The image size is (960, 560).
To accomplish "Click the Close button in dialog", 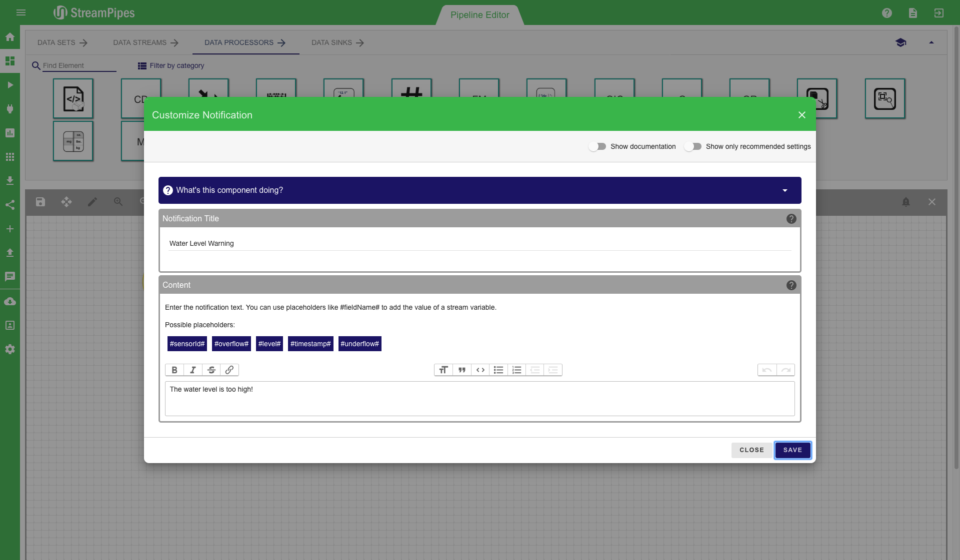I will pos(751,450).
